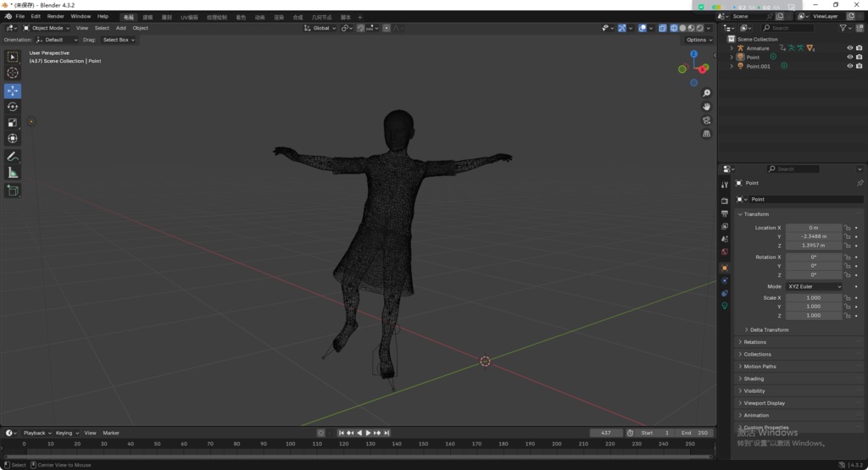Open the Rotation Mode XYZ Euler dropdown
The height and width of the screenshot is (470, 868).
[814, 286]
